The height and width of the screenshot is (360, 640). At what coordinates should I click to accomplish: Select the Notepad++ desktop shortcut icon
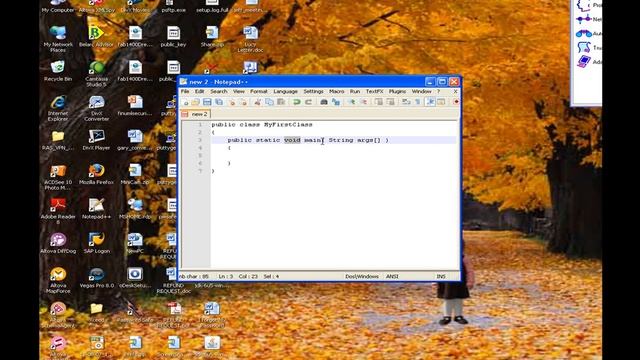click(x=96, y=209)
